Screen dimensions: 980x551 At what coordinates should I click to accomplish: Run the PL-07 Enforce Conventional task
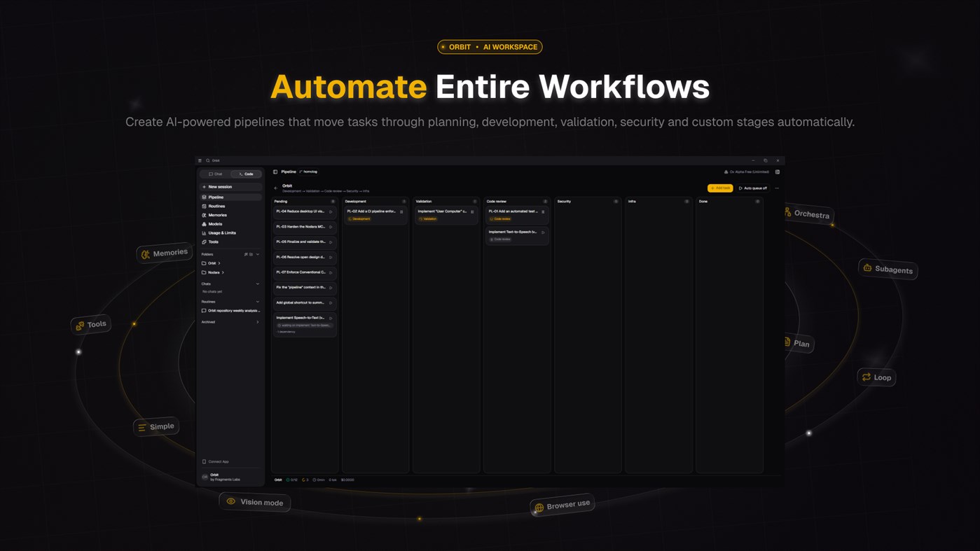(331, 272)
